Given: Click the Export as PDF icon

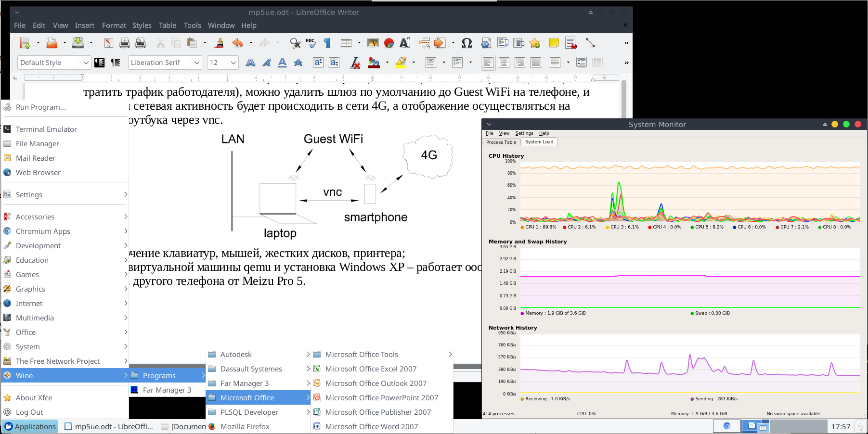Looking at the screenshot, I should [109, 43].
